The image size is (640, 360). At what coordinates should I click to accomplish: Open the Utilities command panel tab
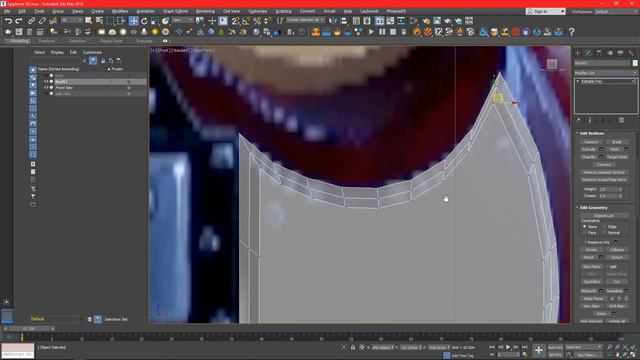pos(631,53)
